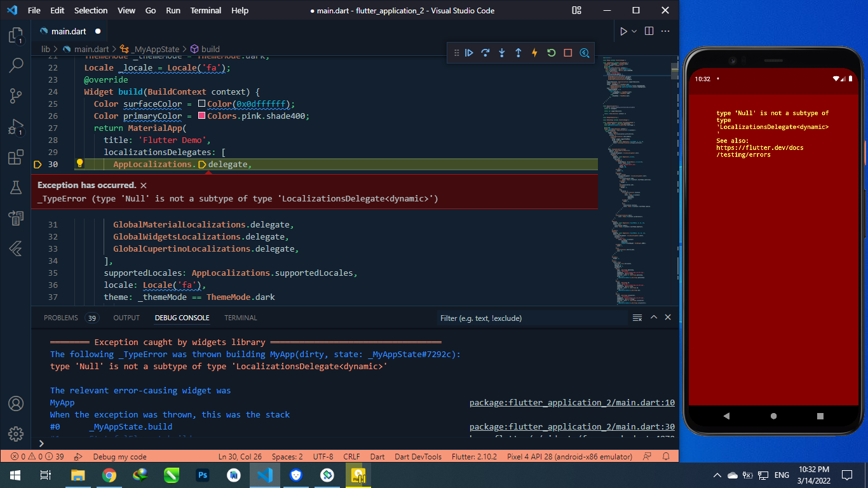The height and width of the screenshot is (488, 868).
Task: Open the Explorer view in activity bar
Action: (x=16, y=35)
